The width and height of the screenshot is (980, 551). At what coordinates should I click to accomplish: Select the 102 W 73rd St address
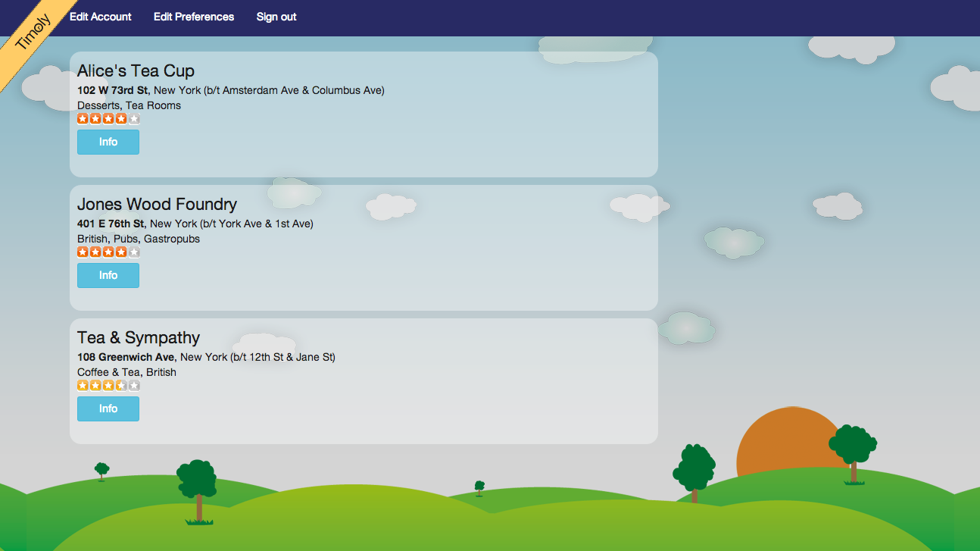coord(112,90)
